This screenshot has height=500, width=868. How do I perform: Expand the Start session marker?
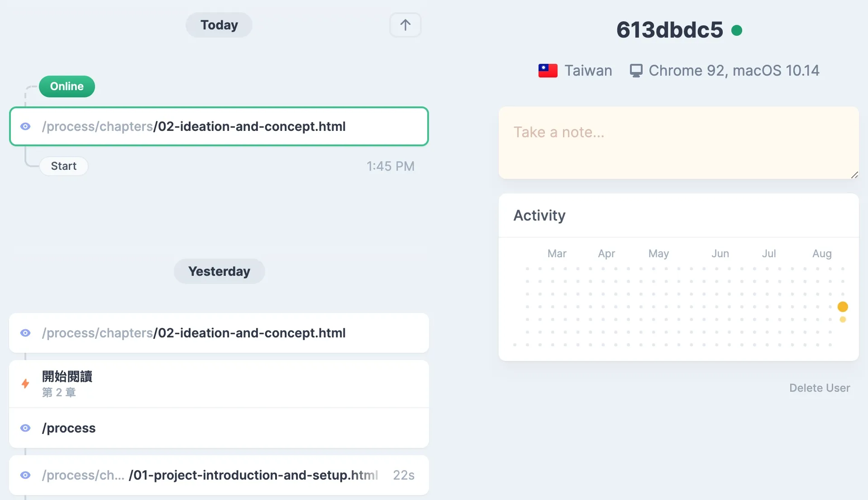(x=63, y=166)
